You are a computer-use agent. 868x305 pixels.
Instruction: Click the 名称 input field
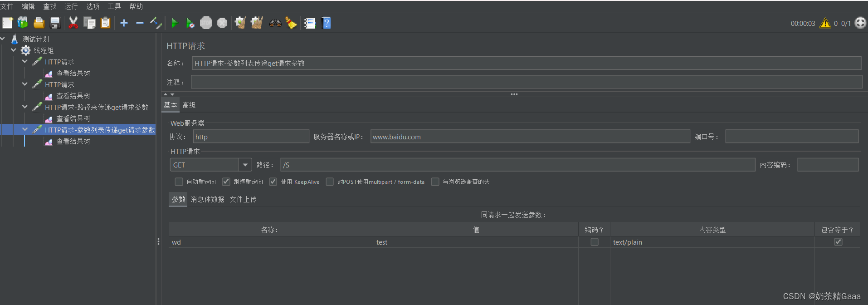coord(526,63)
